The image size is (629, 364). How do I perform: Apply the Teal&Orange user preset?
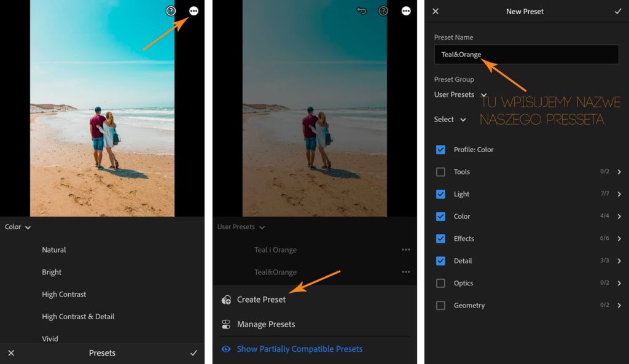(x=275, y=272)
